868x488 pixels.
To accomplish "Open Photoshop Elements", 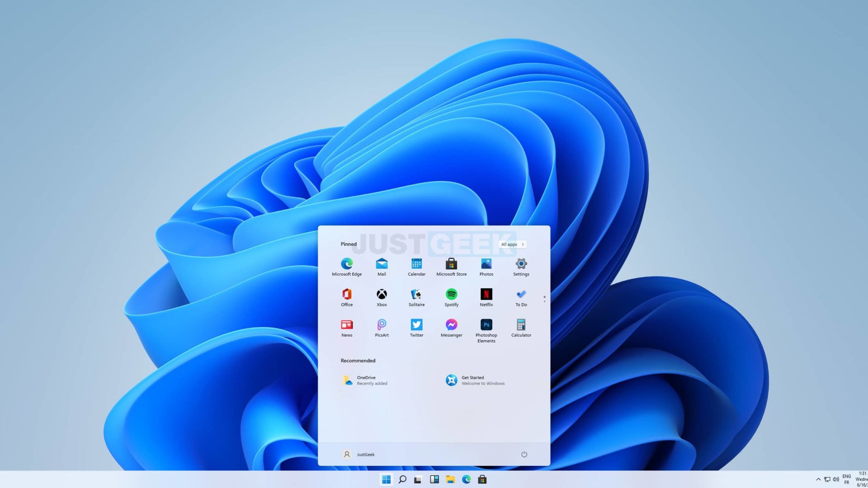I will [486, 331].
